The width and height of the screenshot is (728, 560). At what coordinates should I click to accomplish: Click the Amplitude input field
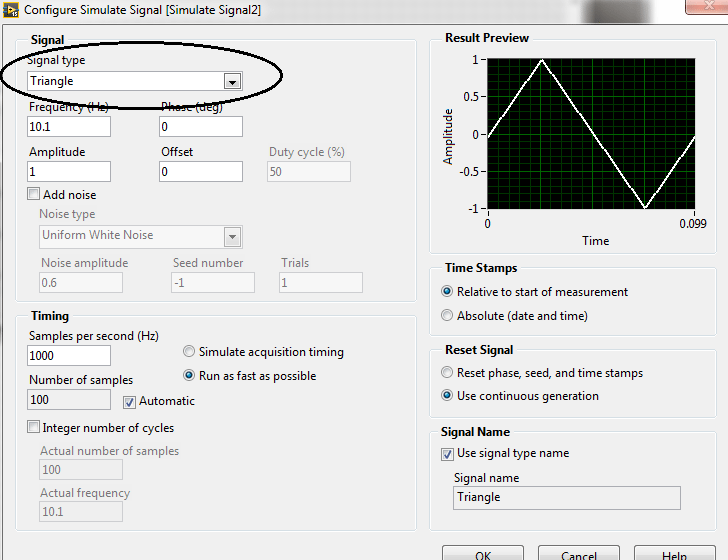pos(69,171)
